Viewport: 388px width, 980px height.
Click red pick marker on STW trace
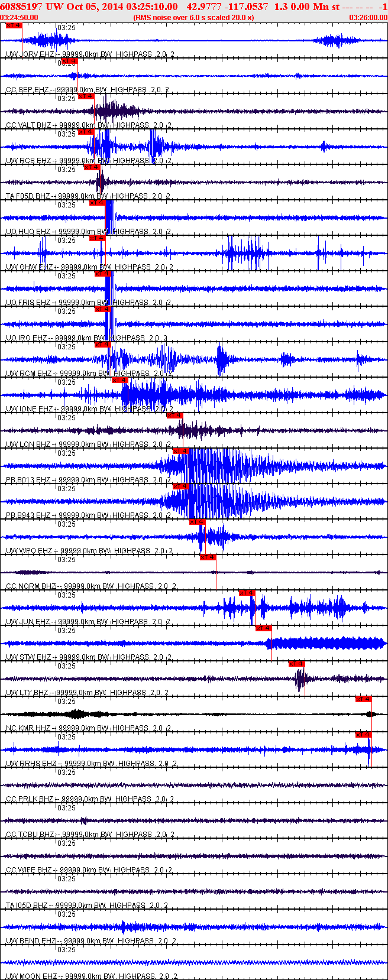pyautogui.click(x=263, y=628)
